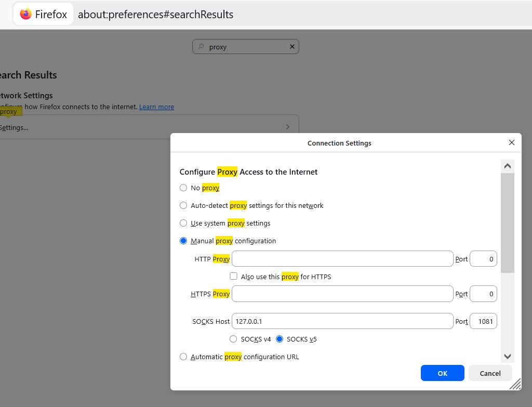Image resolution: width=532 pixels, height=407 pixels.
Task: Select the No proxy option
Action: point(183,188)
